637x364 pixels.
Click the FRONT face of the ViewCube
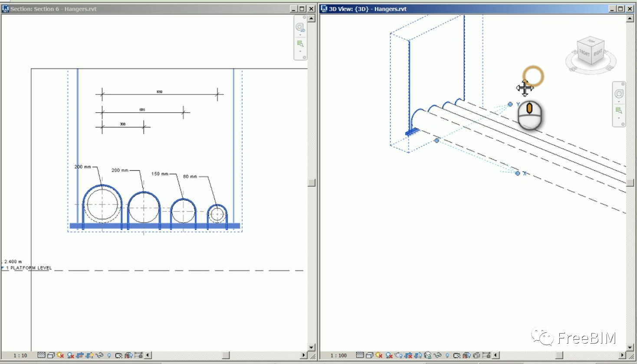(x=584, y=53)
